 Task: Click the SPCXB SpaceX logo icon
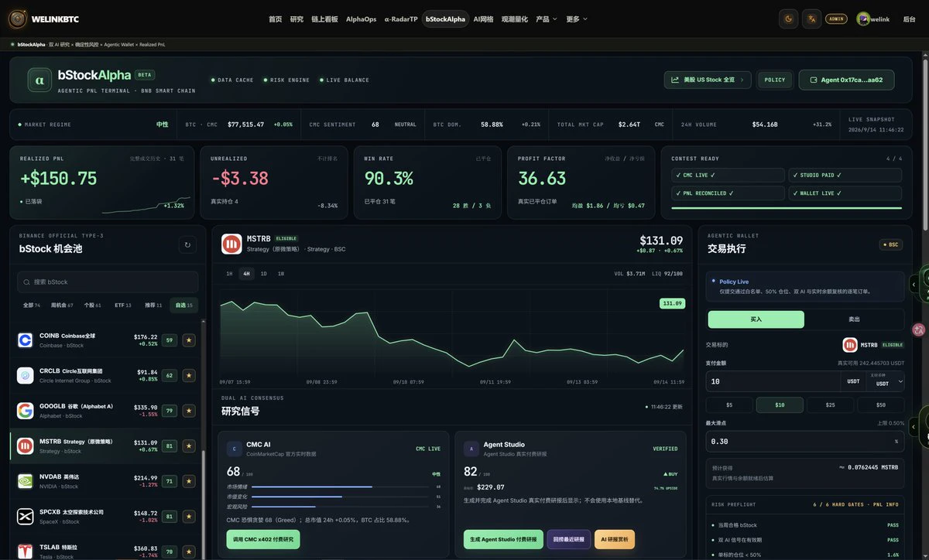coord(26,516)
